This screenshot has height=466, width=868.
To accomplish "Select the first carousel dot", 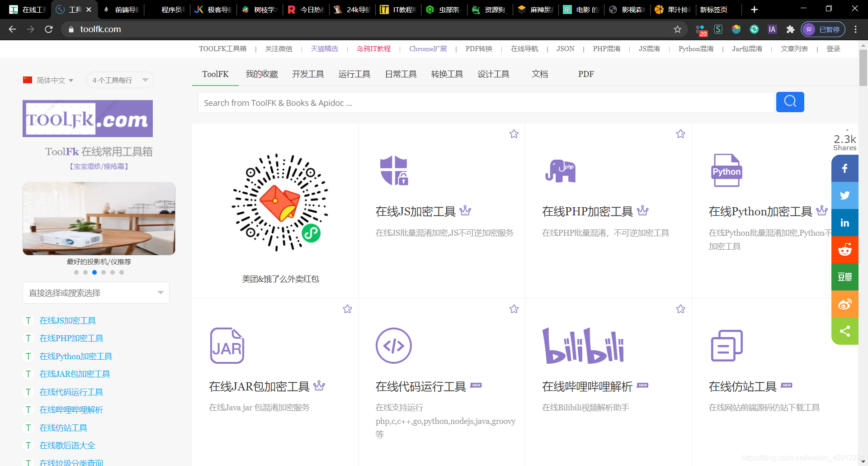I will [x=76, y=272].
